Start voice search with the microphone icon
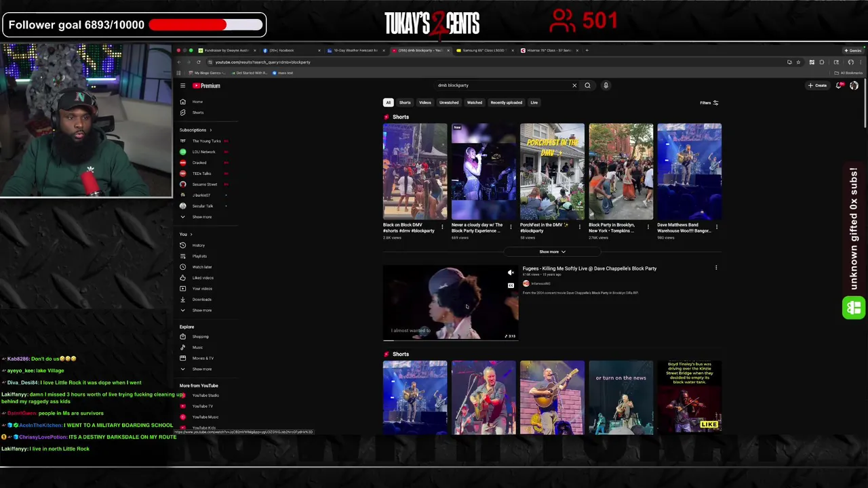868x488 pixels. tap(606, 85)
